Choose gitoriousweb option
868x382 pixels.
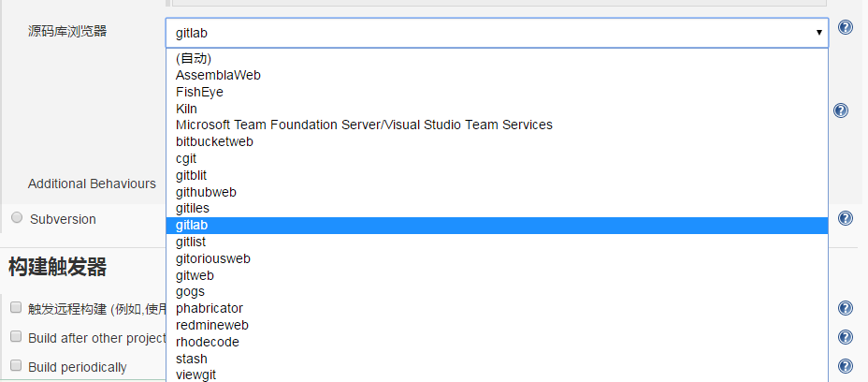pos(497,258)
